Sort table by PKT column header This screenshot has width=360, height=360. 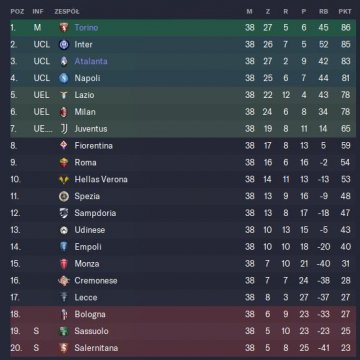tap(345, 12)
